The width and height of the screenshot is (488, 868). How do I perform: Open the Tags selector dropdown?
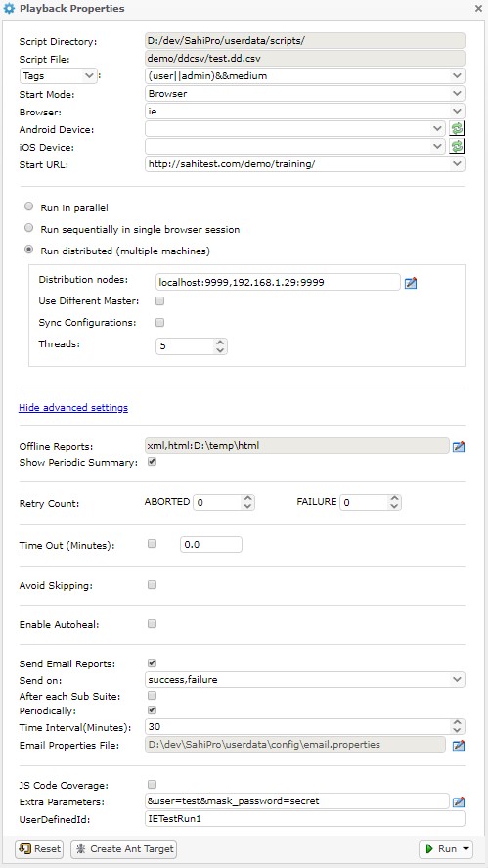tap(58, 75)
